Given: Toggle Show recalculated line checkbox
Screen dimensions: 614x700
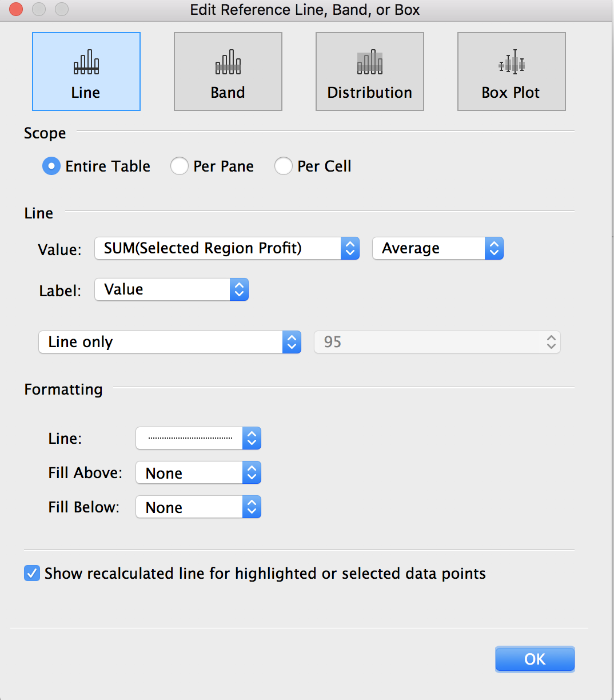Looking at the screenshot, I should (32, 573).
